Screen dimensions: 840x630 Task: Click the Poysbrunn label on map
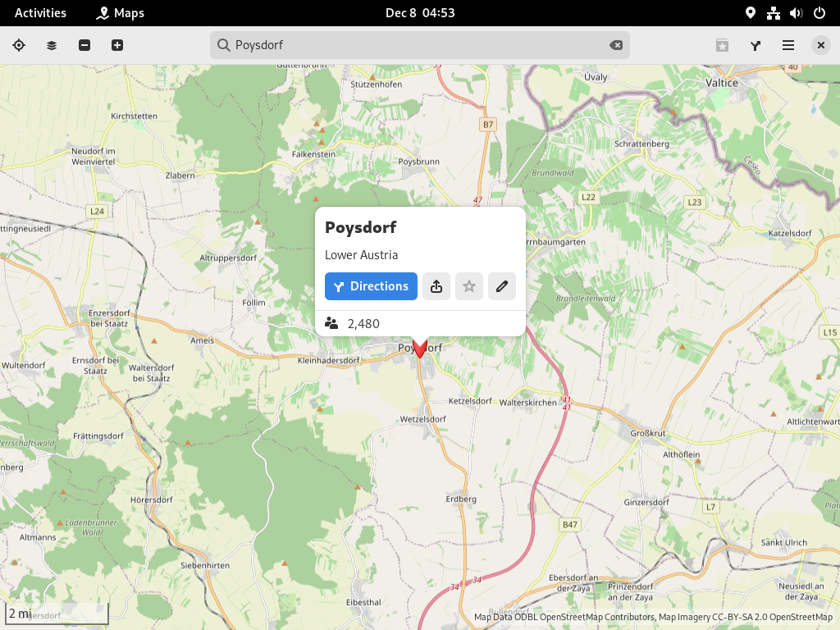pyautogui.click(x=419, y=162)
